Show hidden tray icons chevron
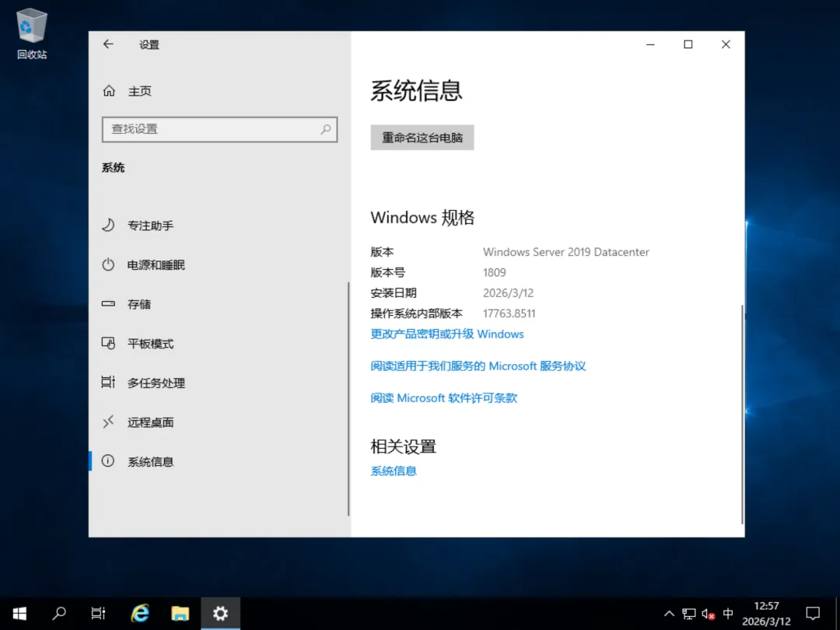 coord(669,614)
